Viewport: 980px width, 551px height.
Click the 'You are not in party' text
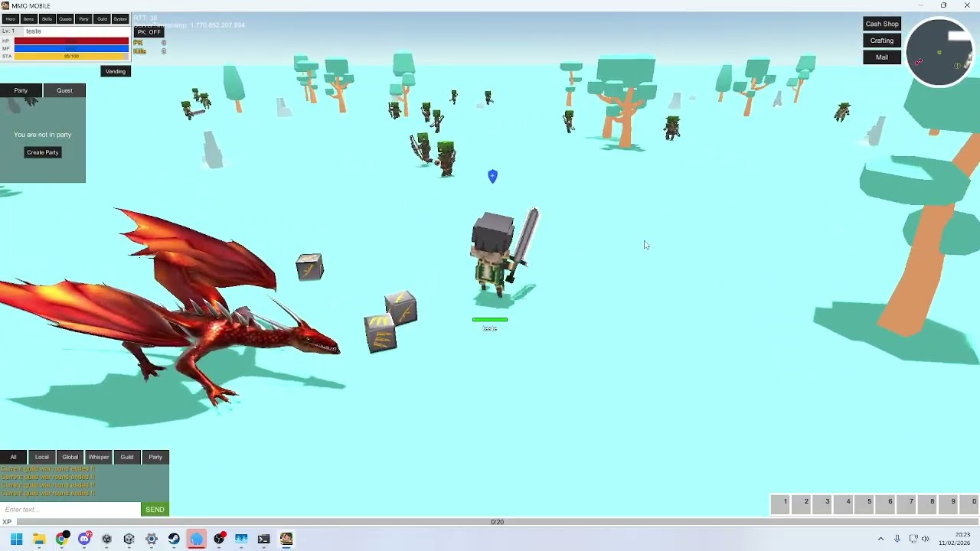(43, 135)
